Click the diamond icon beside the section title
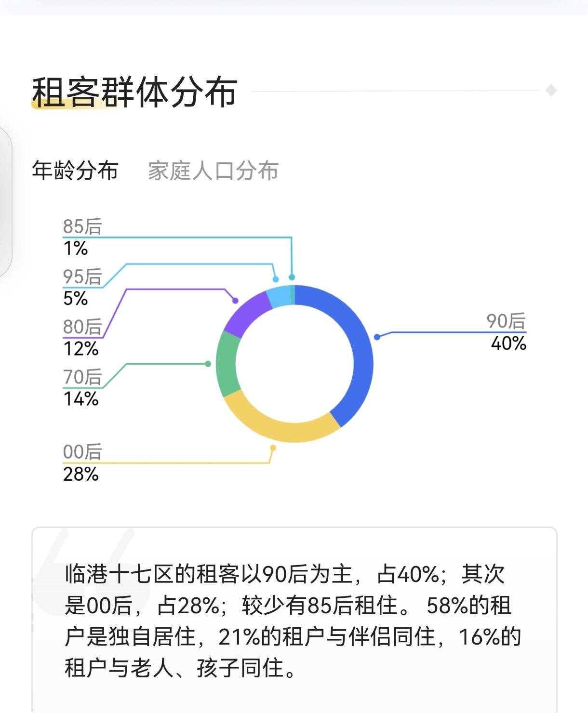 [551, 90]
